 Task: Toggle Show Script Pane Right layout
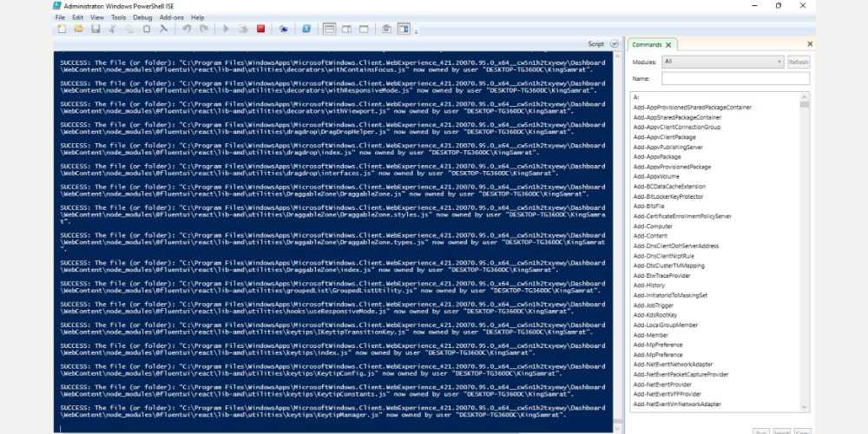[x=347, y=29]
